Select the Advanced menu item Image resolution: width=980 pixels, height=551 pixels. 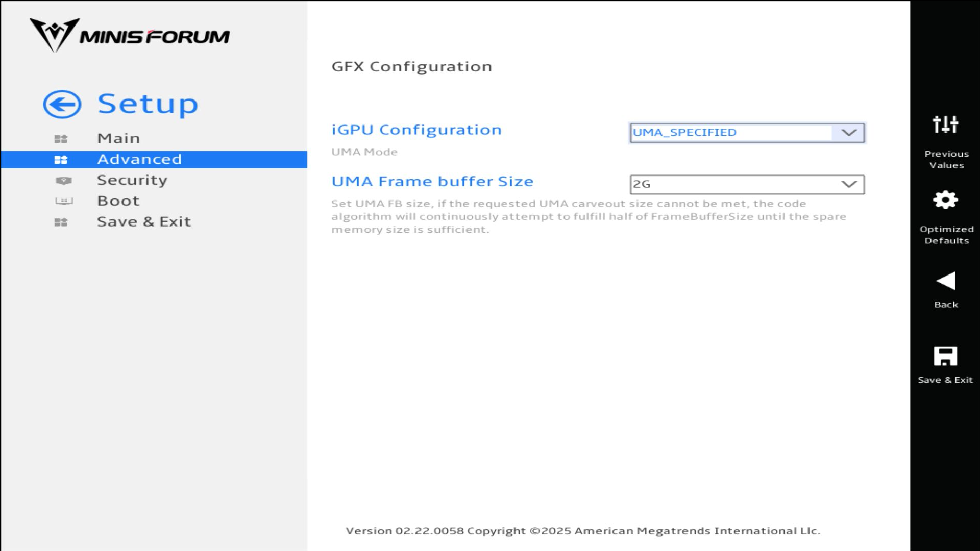coord(139,159)
